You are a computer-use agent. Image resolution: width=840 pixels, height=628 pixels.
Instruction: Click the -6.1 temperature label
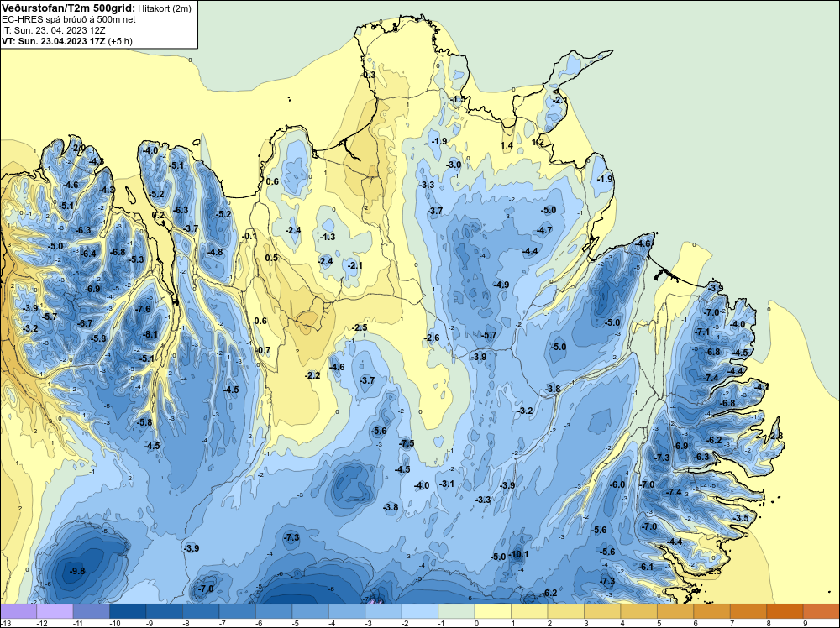click(x=646, y=567)
